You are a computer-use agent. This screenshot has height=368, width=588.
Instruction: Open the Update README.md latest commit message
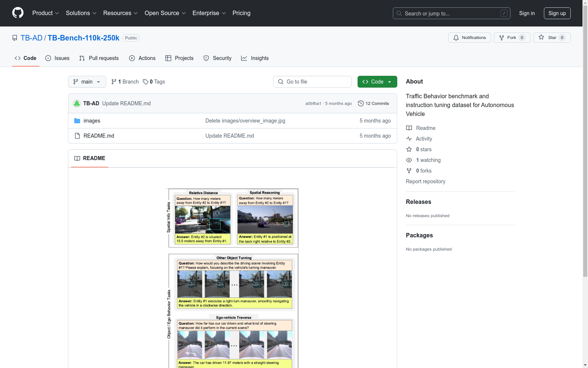coord(126,103)
